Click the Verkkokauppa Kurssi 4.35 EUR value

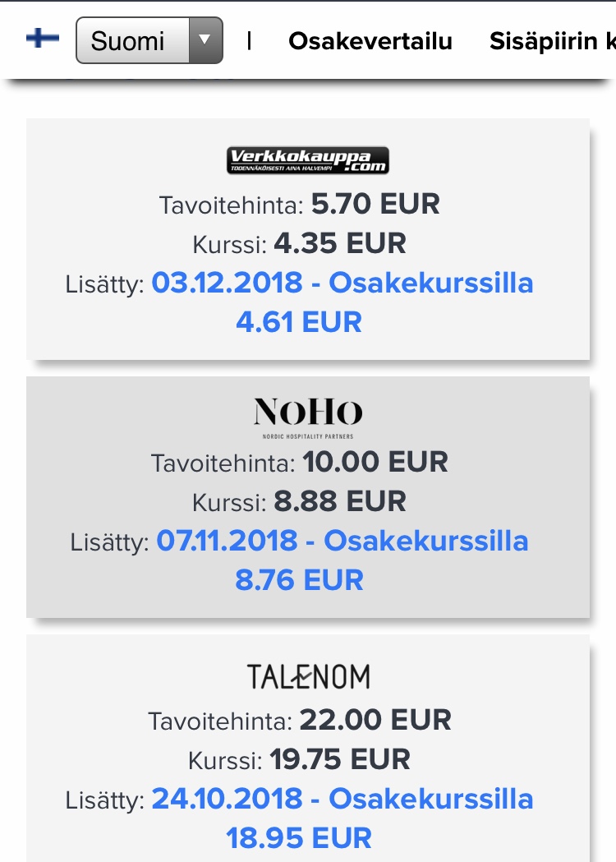click(x=340, y=243)
